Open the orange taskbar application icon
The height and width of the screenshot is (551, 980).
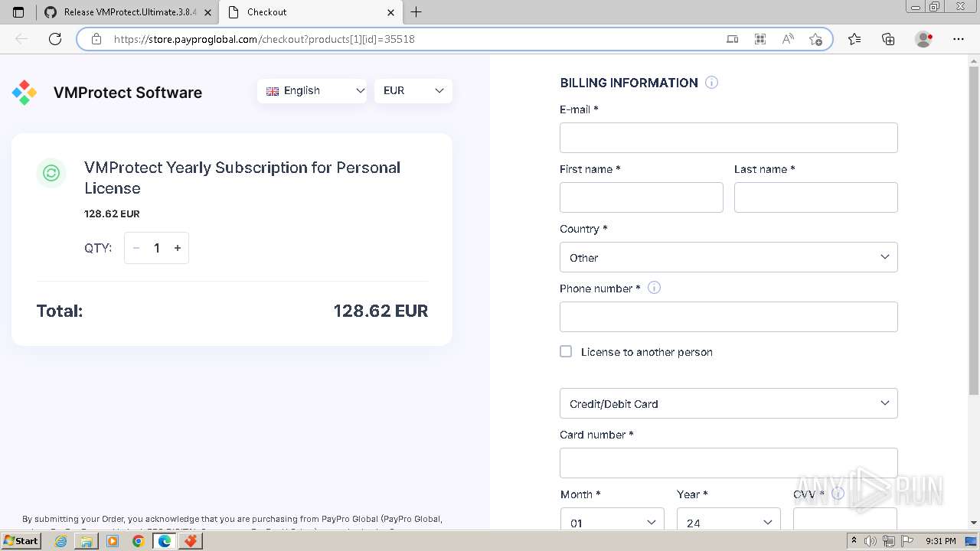191,541
